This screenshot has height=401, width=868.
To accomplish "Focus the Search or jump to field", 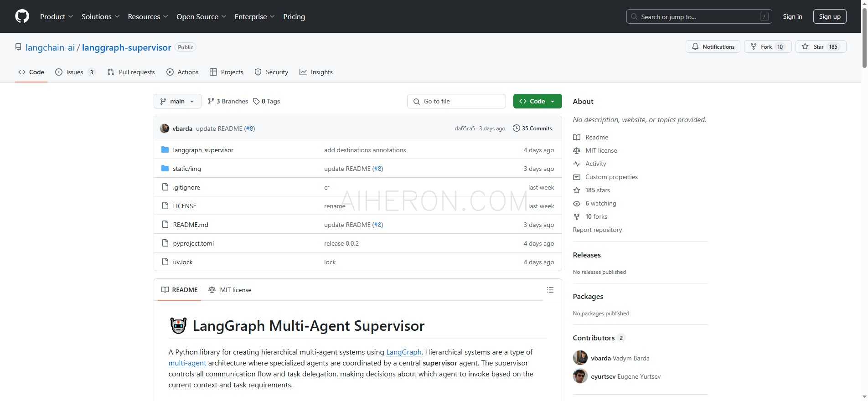I will (699, 17).
